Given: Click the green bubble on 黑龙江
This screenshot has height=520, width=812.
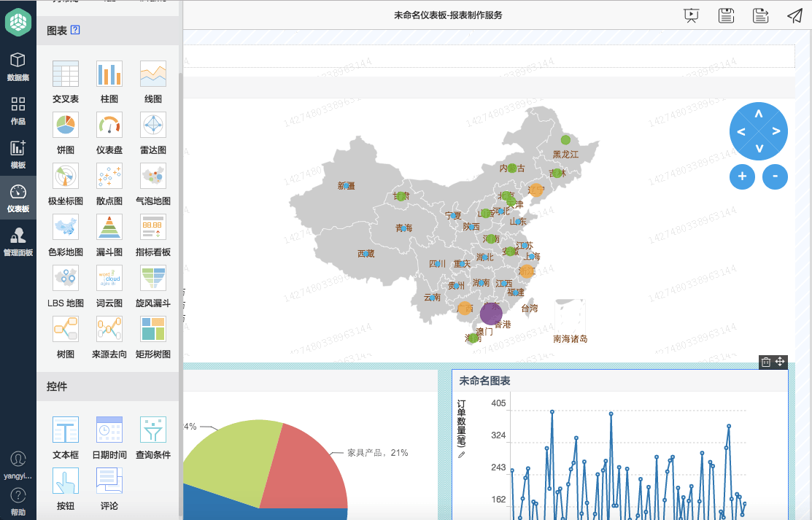Looking at the screenshot, I should [x=565, y=140].
